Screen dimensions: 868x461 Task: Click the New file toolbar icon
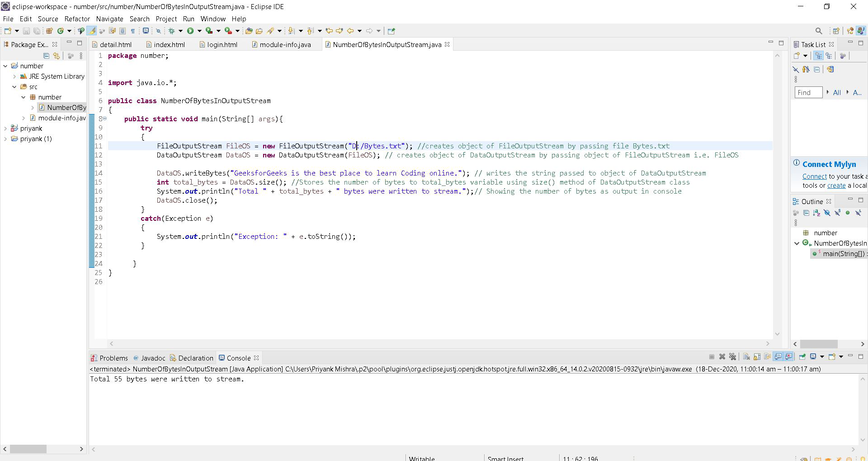pos(8,31)
